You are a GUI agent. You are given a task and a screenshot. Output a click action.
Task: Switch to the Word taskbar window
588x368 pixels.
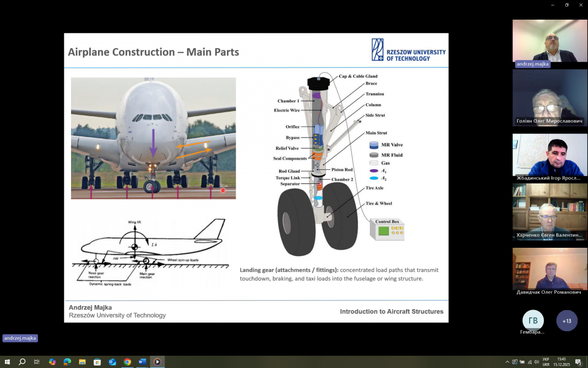(142, 362)
